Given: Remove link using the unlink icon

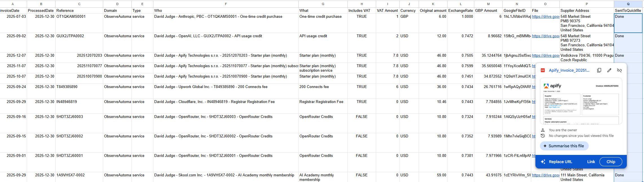Looking at the screenshot, I should pos(619,70).
